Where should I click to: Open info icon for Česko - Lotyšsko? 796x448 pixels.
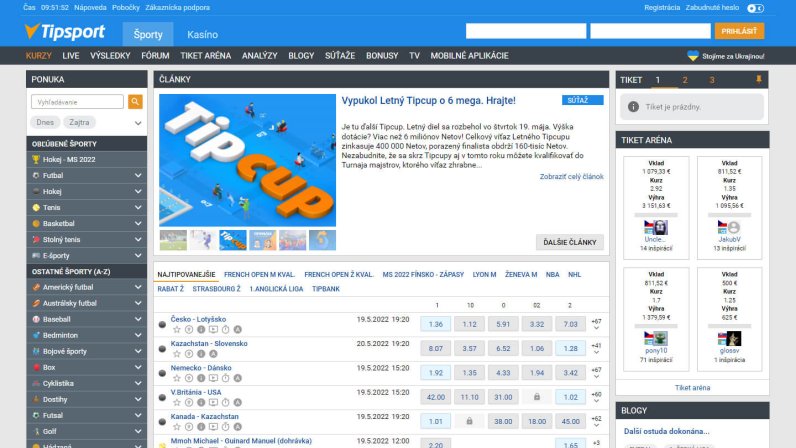(x=201, y=329)
